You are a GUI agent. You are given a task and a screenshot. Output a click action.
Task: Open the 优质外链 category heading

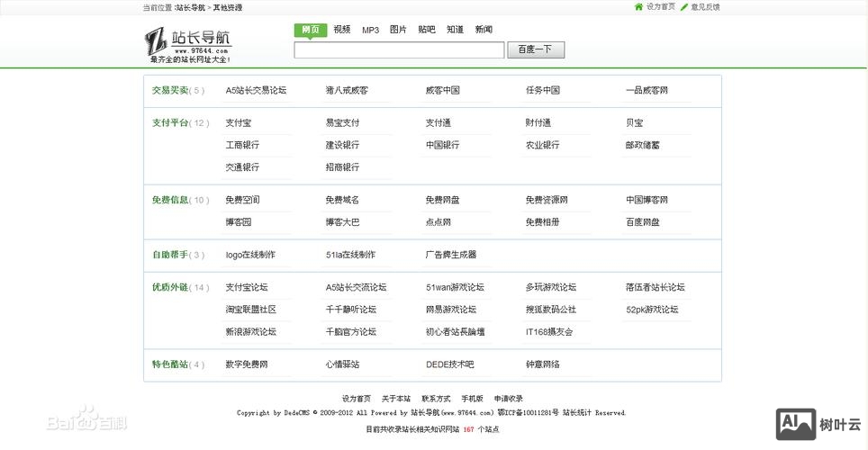click(170, 287)
